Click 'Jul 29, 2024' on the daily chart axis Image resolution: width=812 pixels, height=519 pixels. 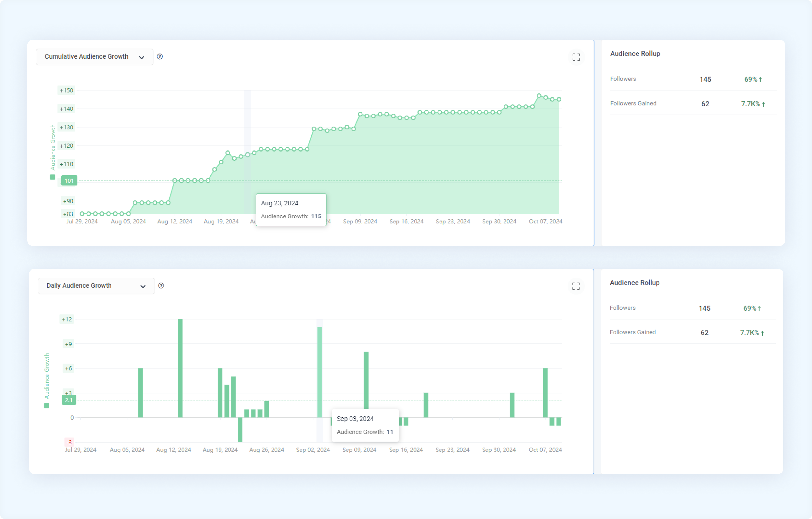click(x=81, y=450)
